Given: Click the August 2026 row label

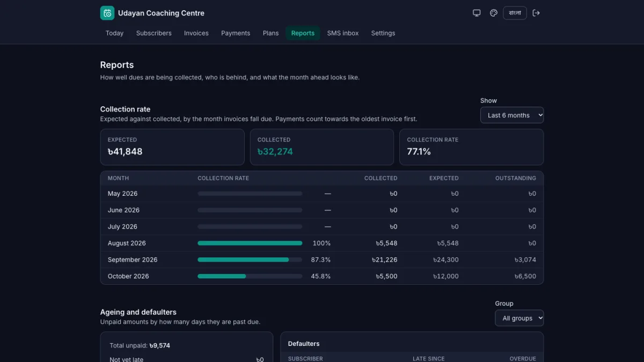Looking at the screenshot, I should 127,243.
